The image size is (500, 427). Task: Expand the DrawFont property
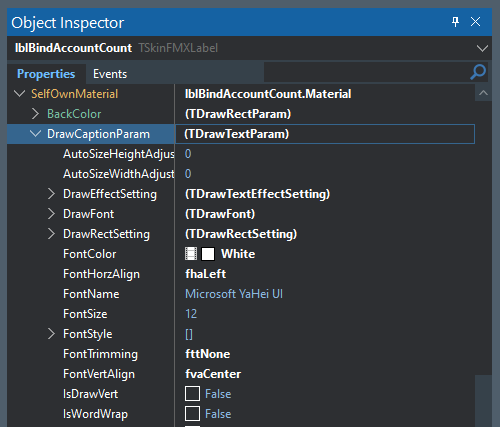point(51,214)
